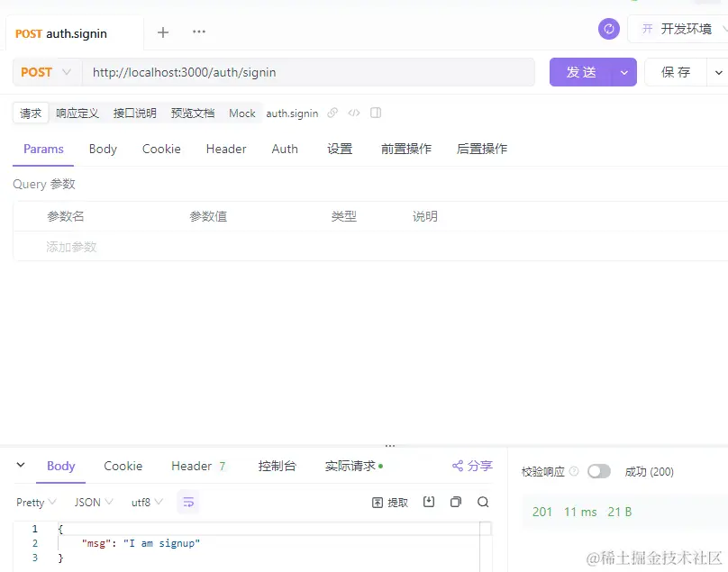The height and width of the screenshot is (572, 728).
Task: Click the "I am signup" response value
Action: point(161,543)
